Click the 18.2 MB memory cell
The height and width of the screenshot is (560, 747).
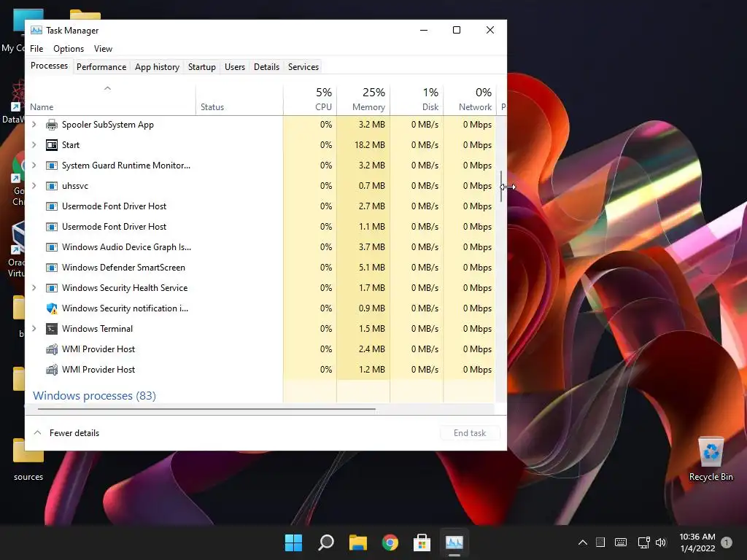tap(363, 145)
